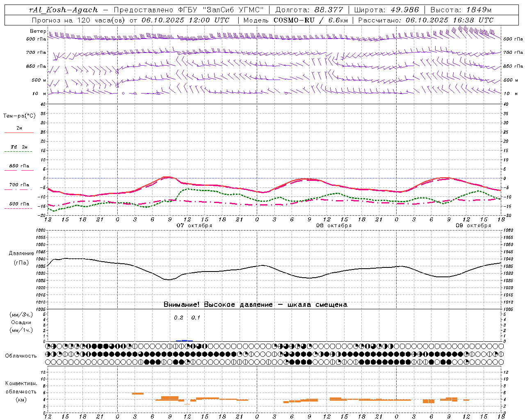Click the '0.2' precipitation amount value

[178, 318]
